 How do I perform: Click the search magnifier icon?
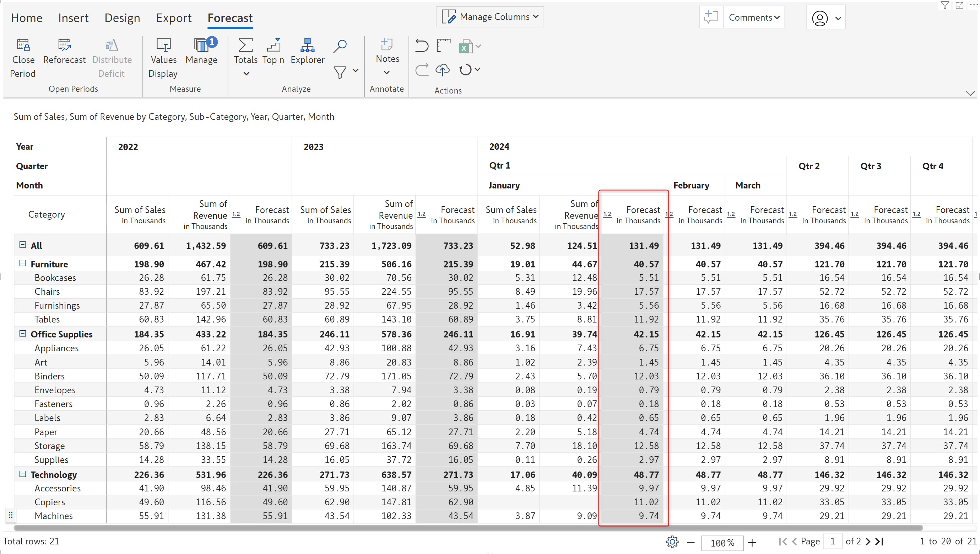tap(340, 46)
